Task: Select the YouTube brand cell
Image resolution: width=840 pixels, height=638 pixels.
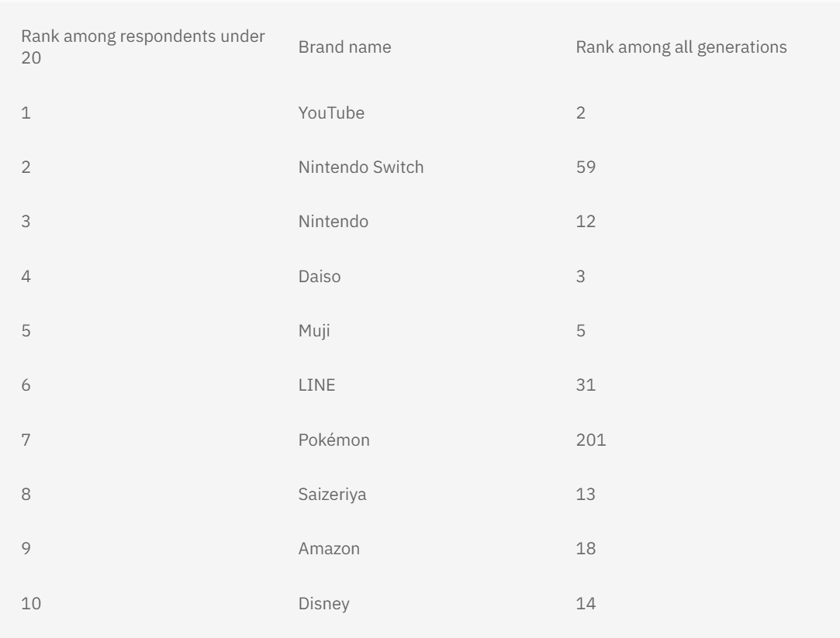Action: click(331, 113)
